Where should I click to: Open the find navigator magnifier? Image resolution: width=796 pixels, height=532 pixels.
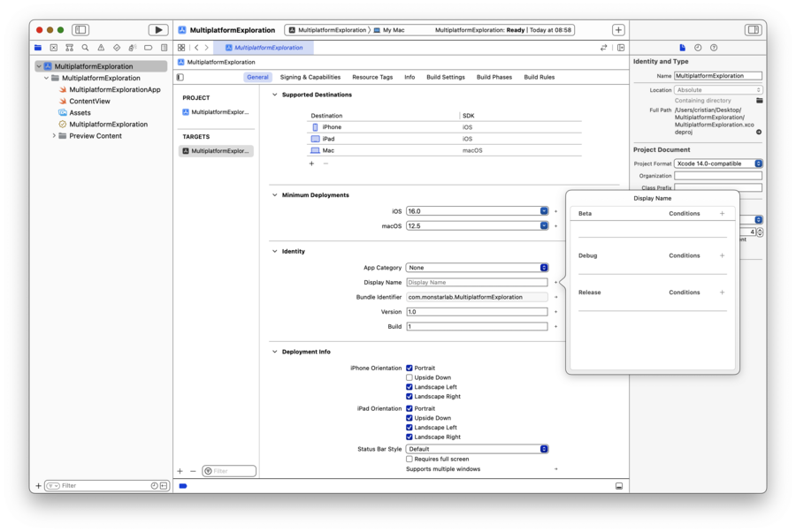coord(85,48)
